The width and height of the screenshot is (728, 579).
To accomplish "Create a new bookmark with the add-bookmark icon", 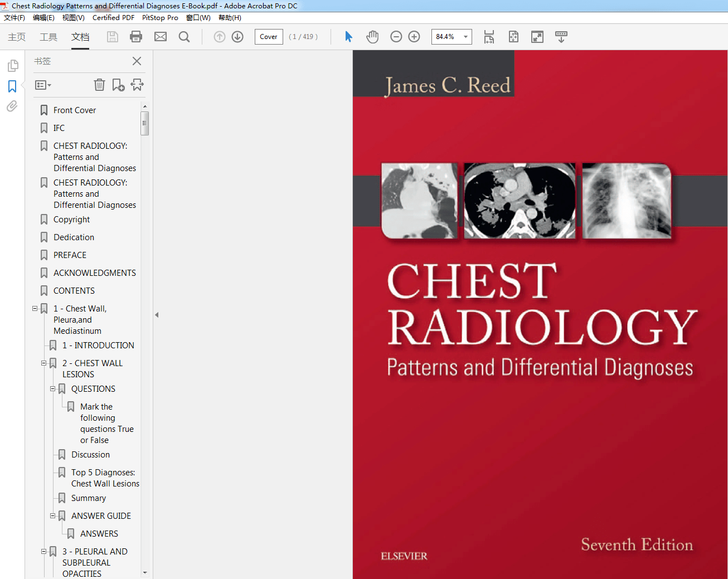I will pos(118,84).
